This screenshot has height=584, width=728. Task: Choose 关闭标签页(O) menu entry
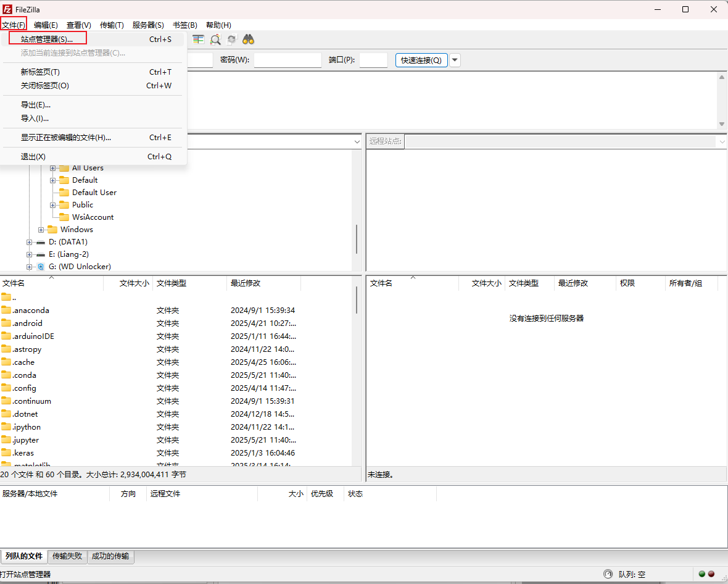93,85
